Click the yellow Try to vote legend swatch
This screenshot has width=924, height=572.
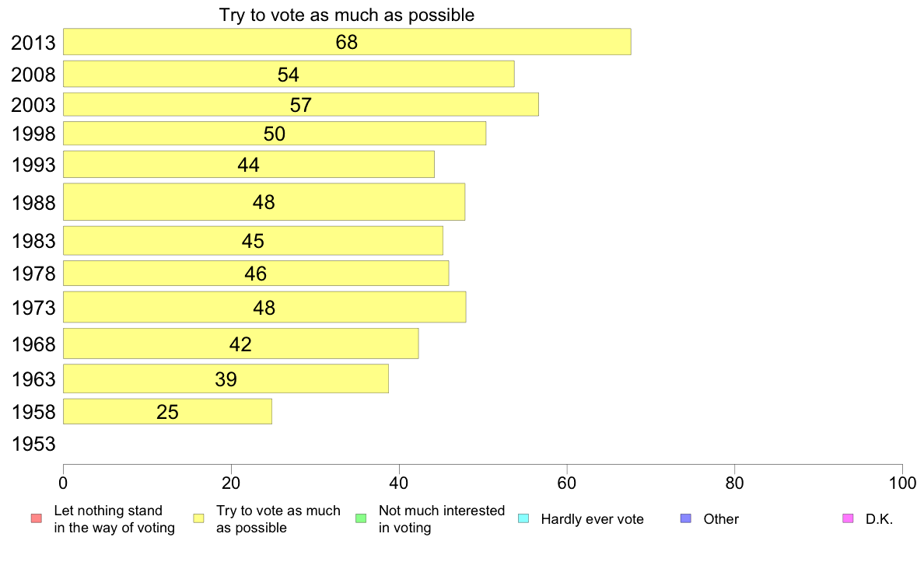(x=198, y=518)
